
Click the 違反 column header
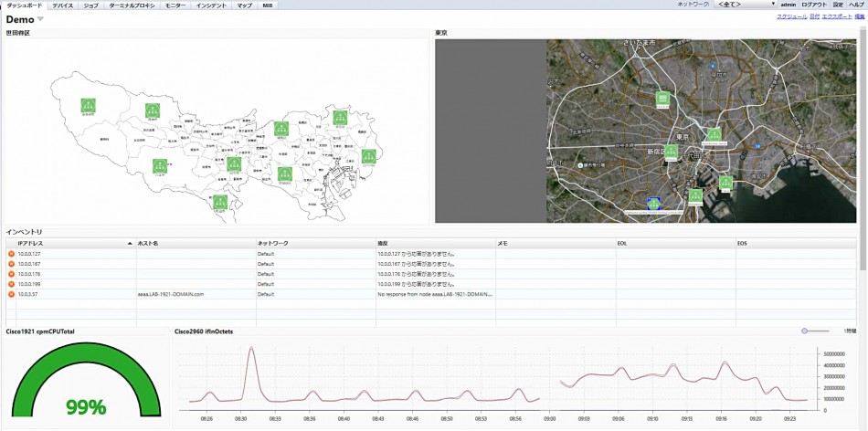pos(436,243)
